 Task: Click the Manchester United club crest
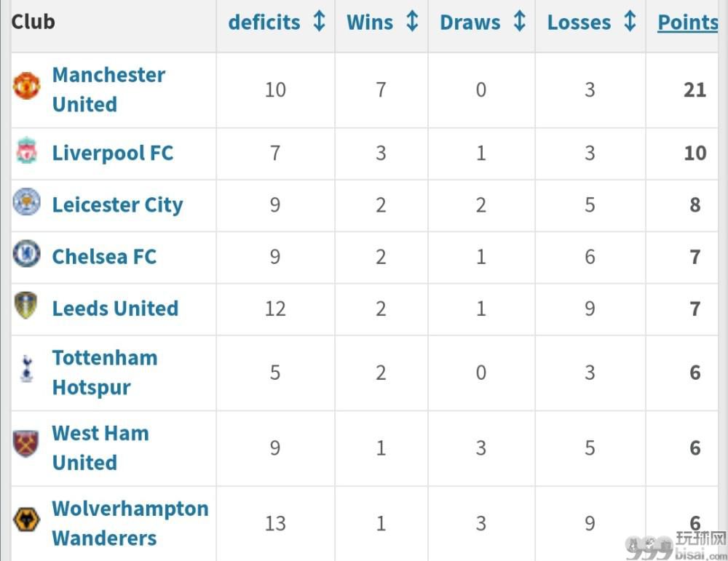tap(26, 85)
